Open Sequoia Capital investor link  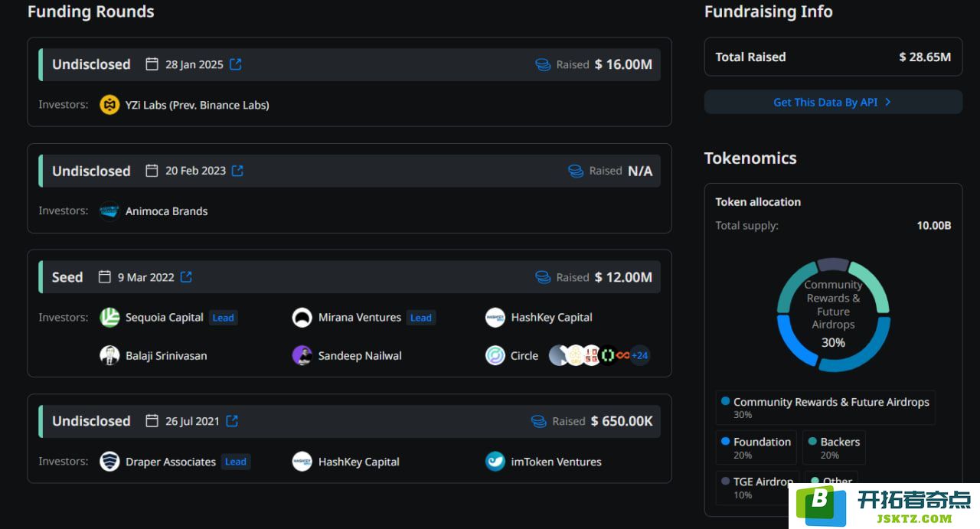165,317
